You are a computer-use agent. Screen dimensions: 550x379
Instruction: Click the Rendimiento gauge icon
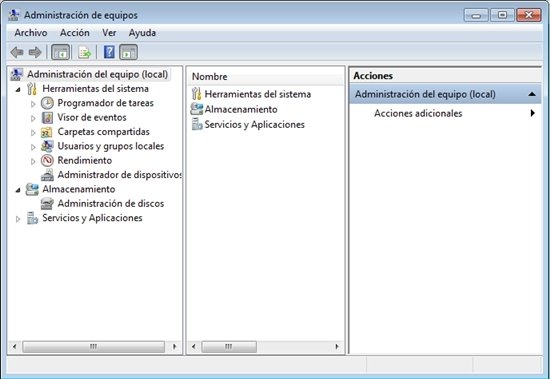(x=47, y=161)
